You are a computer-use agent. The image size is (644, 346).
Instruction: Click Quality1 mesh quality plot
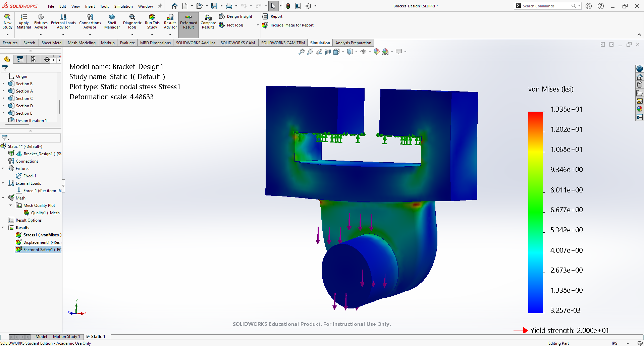(x=42, y=213)
